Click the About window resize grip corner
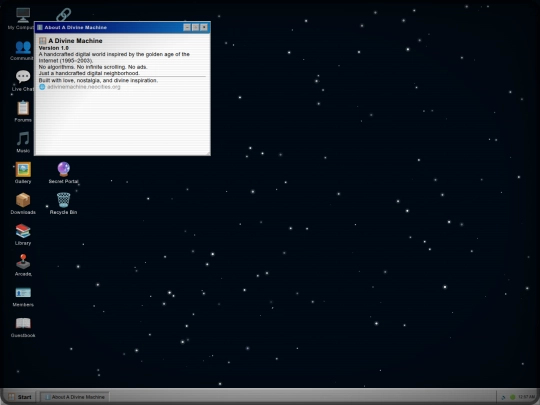The width and height of the screenshot is (540, 405). 208,153
